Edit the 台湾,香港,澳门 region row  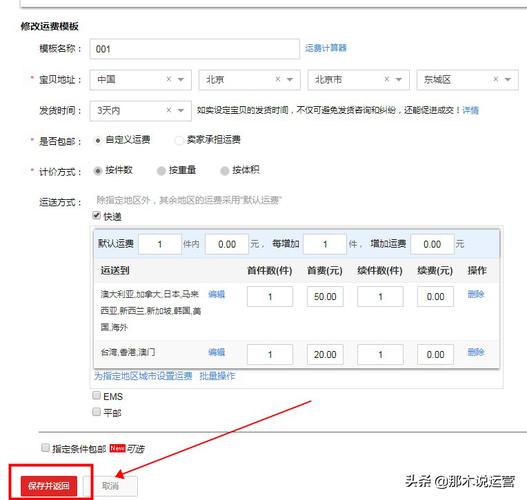pyautogui.click(x=216, y=352)
